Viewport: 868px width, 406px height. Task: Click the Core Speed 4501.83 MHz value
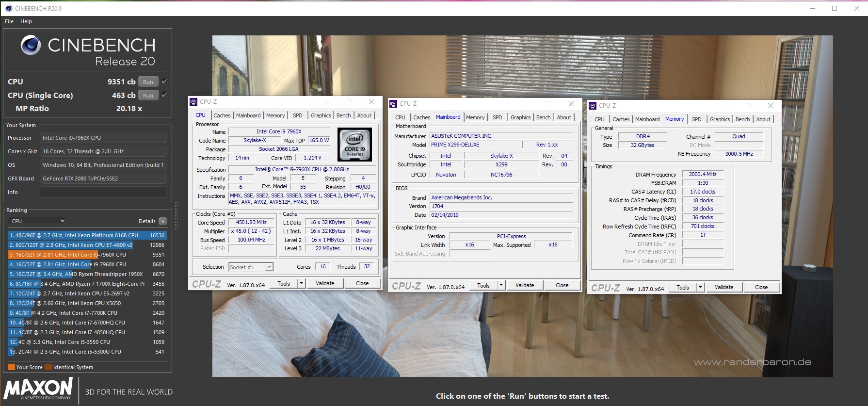251,222
